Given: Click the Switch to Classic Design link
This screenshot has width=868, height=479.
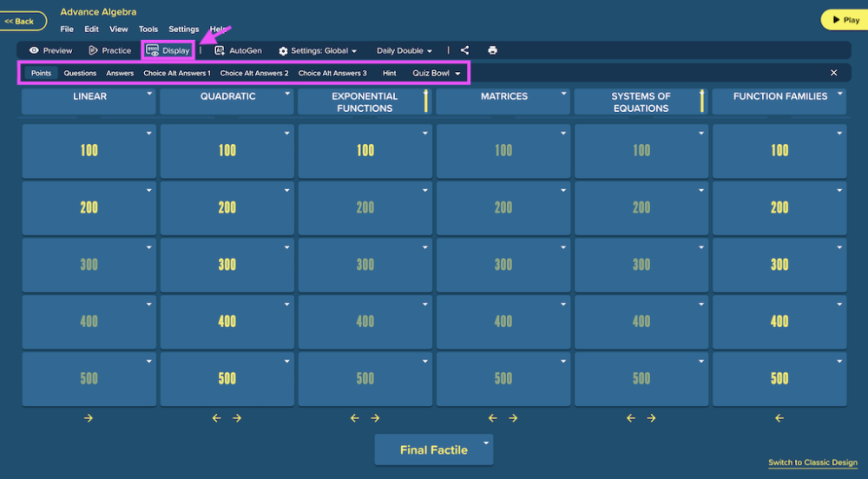Looking at the screenshot, I should pyautogui.click(x=812, y=463).
